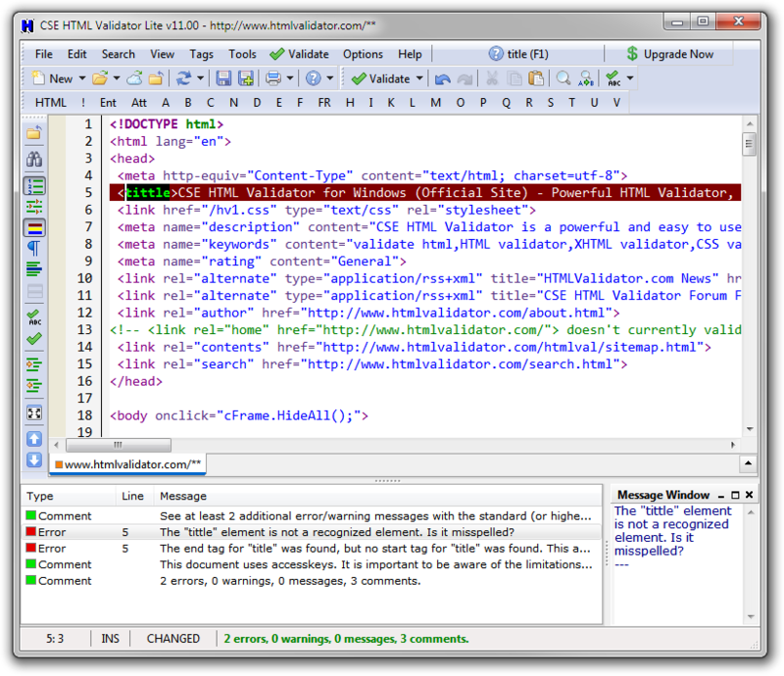Click Save As floppy with plus
This screenshot has width=784, height=676.
tap(246, 78)
